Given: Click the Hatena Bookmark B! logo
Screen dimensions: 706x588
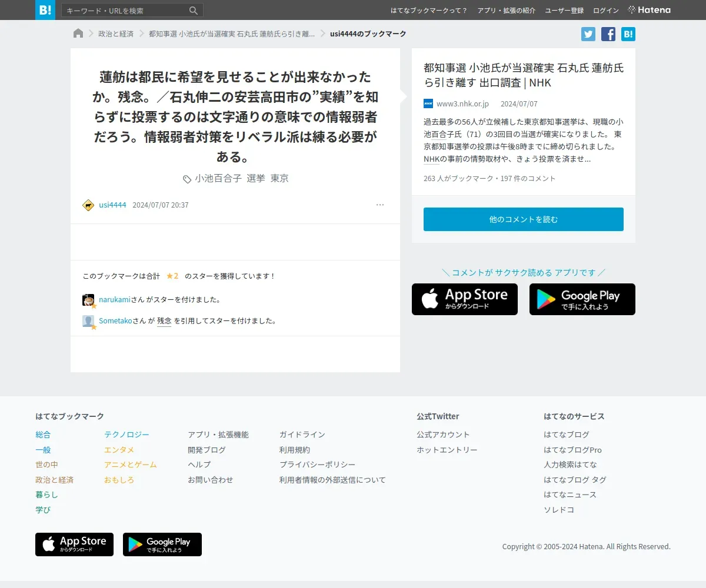Looking at the screenshot, I should point(45,10).
